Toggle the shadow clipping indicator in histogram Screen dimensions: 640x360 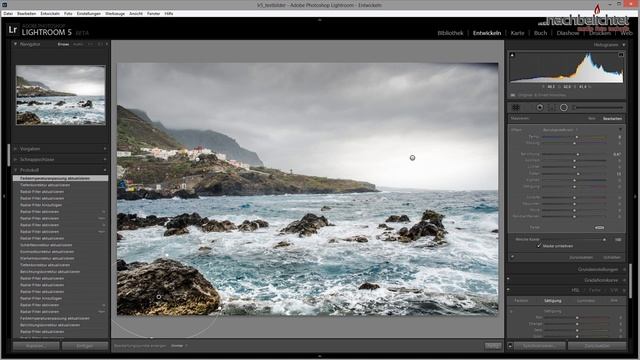512,55
